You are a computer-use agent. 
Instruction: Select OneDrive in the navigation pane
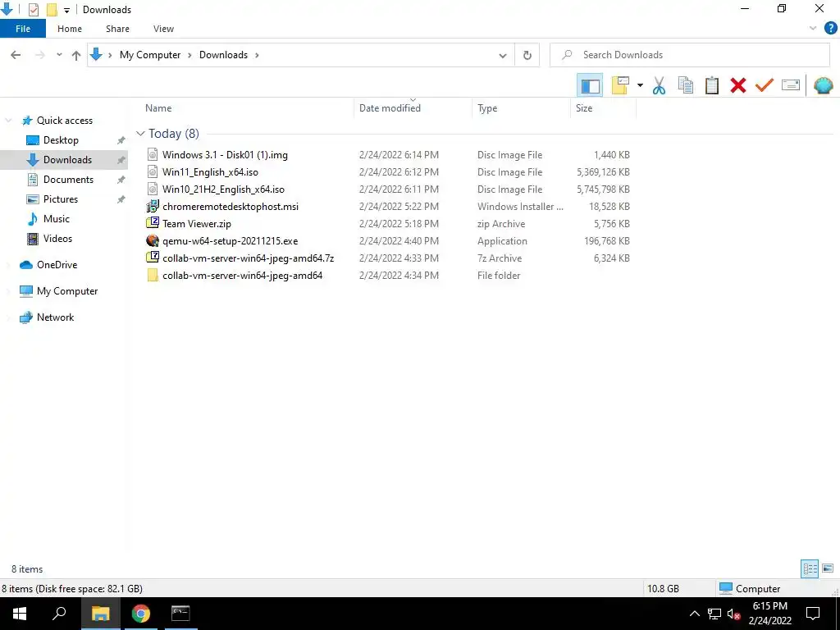click(x=57, y=265)
